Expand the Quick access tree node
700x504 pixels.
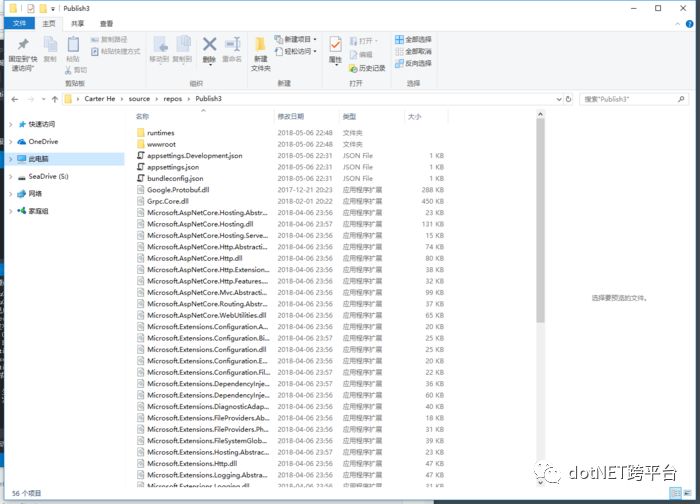[x=11, y=125]
